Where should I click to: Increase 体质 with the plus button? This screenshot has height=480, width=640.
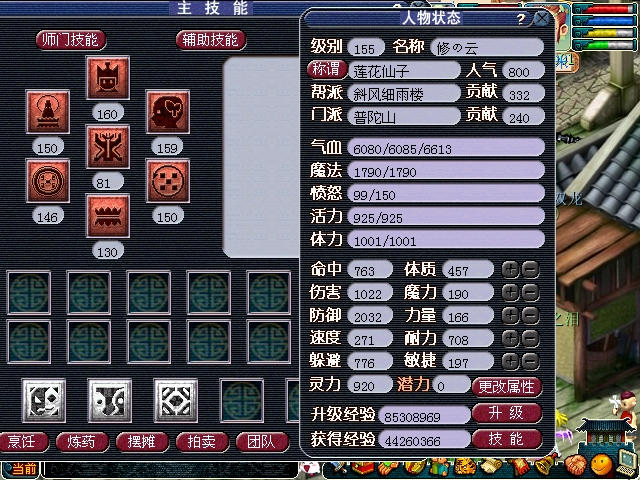point(510,270)
